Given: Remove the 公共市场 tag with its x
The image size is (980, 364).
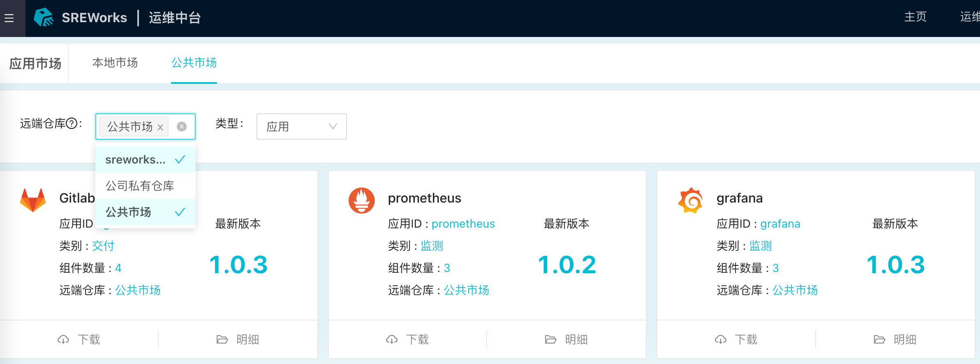Looking at the screenshot, I should coord(160,127).
